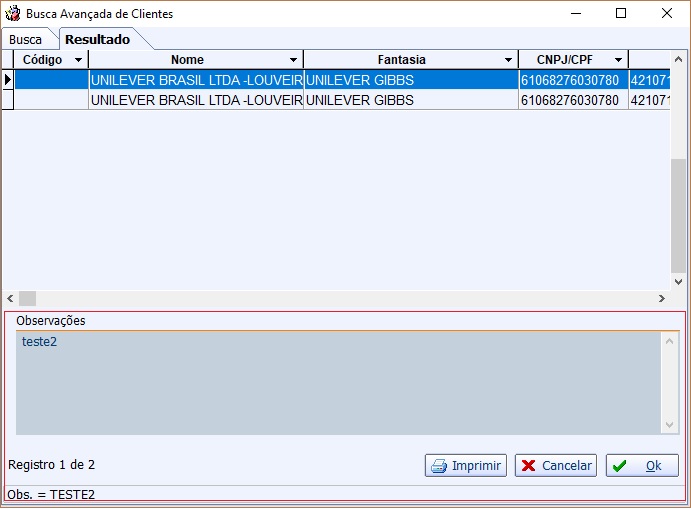Click the horizontal scrollbar left arrow
Image resolution: width=691 pixels, height=509 pixels.
coord(10,298)
